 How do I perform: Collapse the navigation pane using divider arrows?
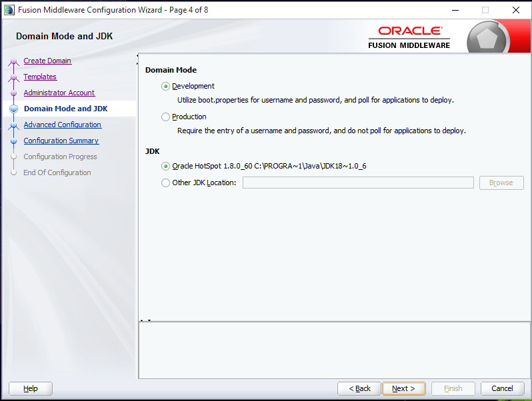(137, 59)
